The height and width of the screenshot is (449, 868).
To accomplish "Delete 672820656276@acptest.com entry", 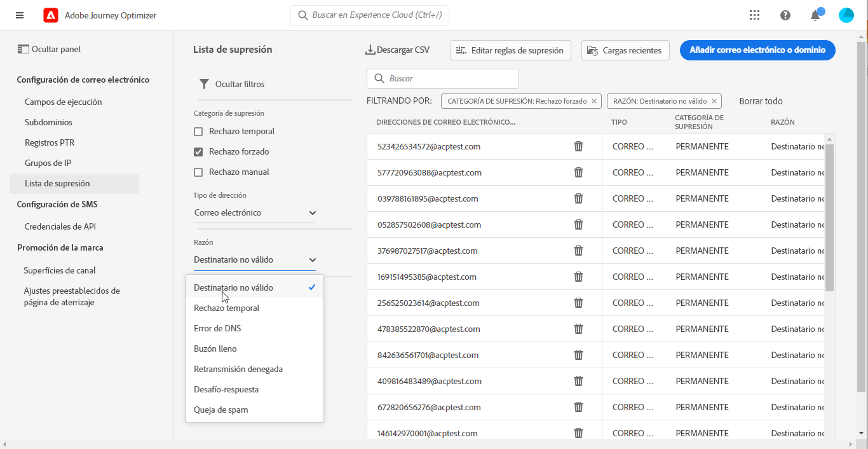I will (x=578, y=407).
